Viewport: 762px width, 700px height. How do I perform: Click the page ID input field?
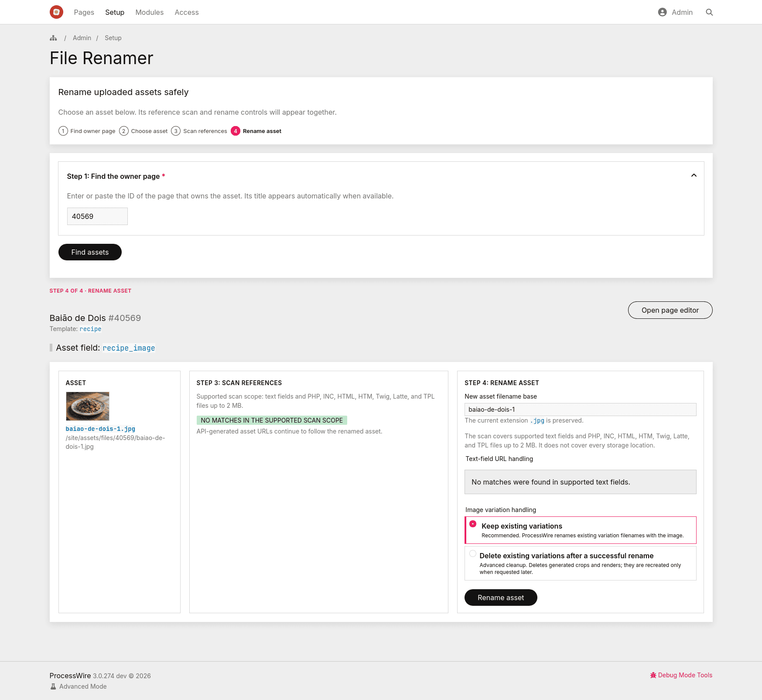(x=97, y=216)
